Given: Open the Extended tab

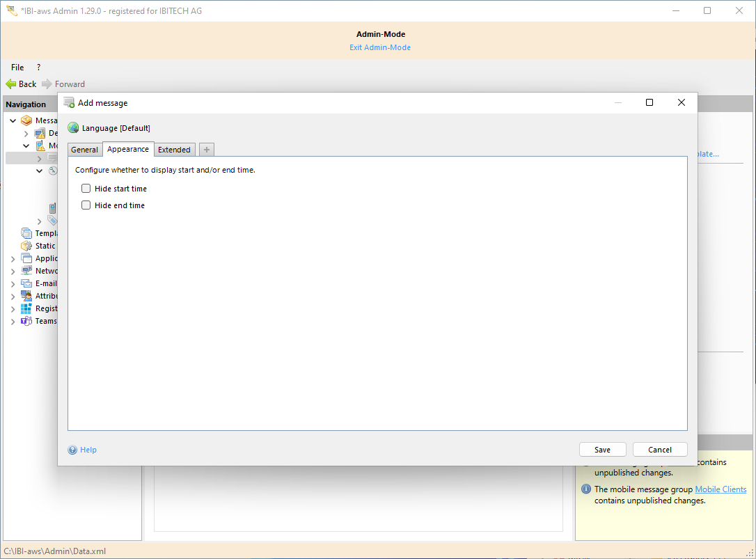Looking at the screenshot, I should click(x=174, y=150).
